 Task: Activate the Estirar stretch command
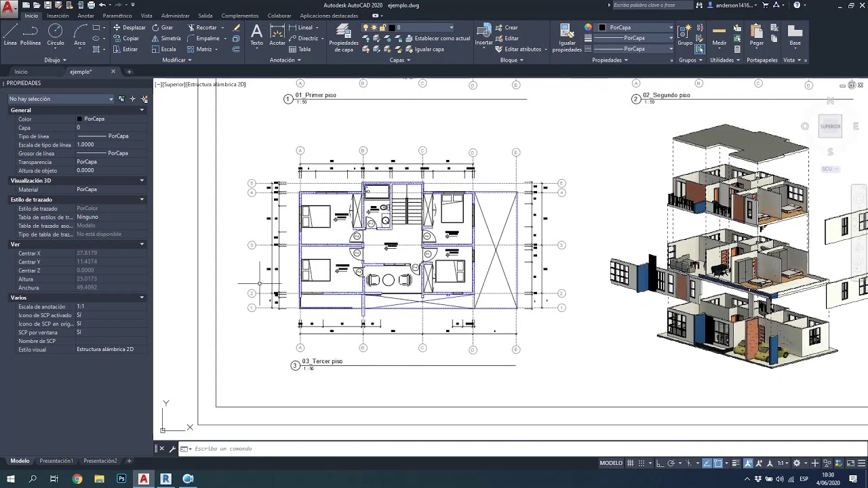click(x=125, y=49)
